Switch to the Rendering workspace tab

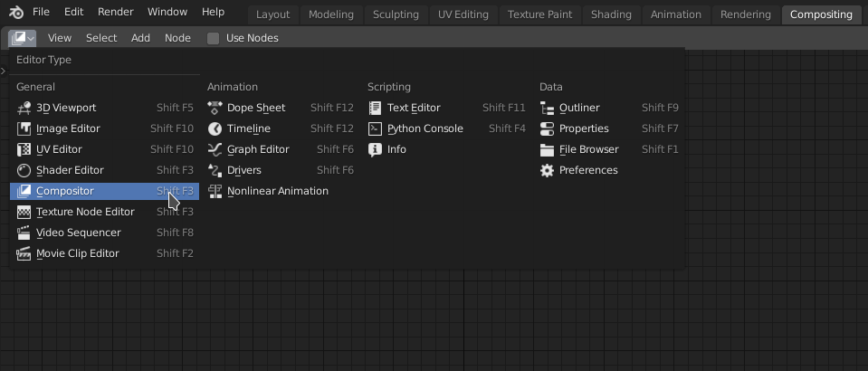(x=746, y=15)
